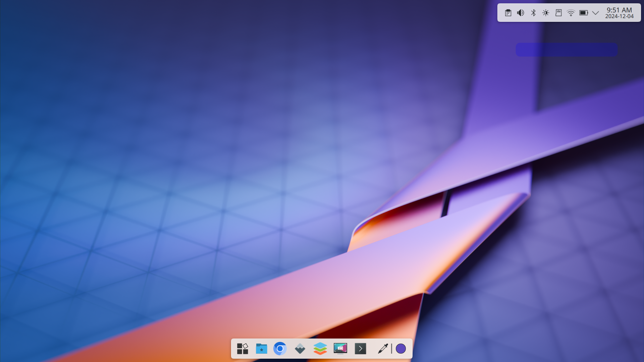Click the SD card removable devices icon
Viewport: 644px width, 362px height.
tap(558, 13)
